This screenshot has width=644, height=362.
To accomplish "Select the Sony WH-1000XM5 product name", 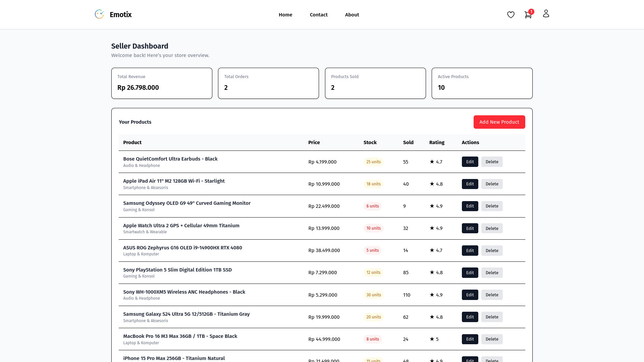I will (184, 292).
